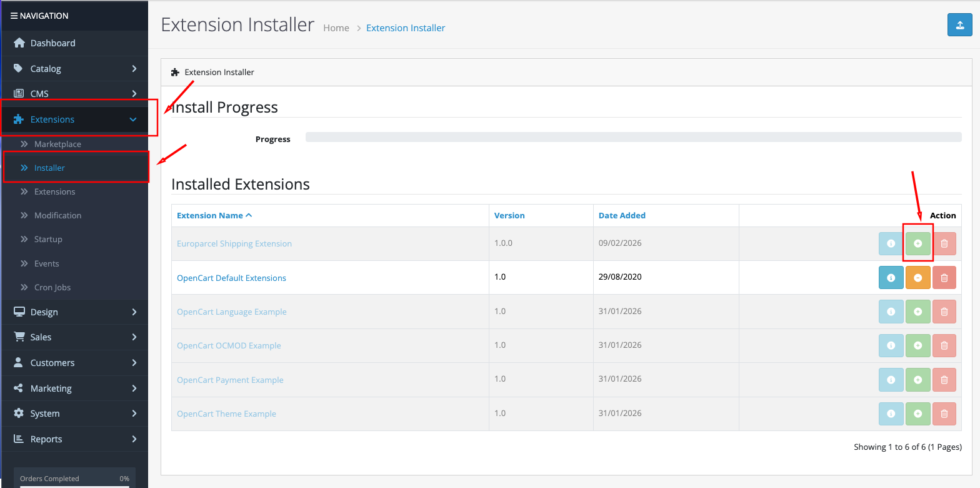Show info for OpenCart Default Extensions
The height and width of the screenshot is (488, 980).
(x=891, y=277)
